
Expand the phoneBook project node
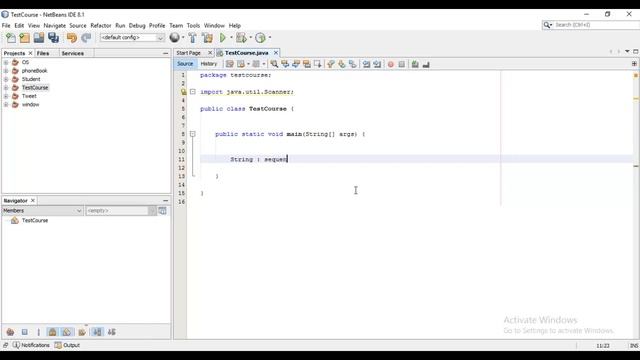click(6, 71)
